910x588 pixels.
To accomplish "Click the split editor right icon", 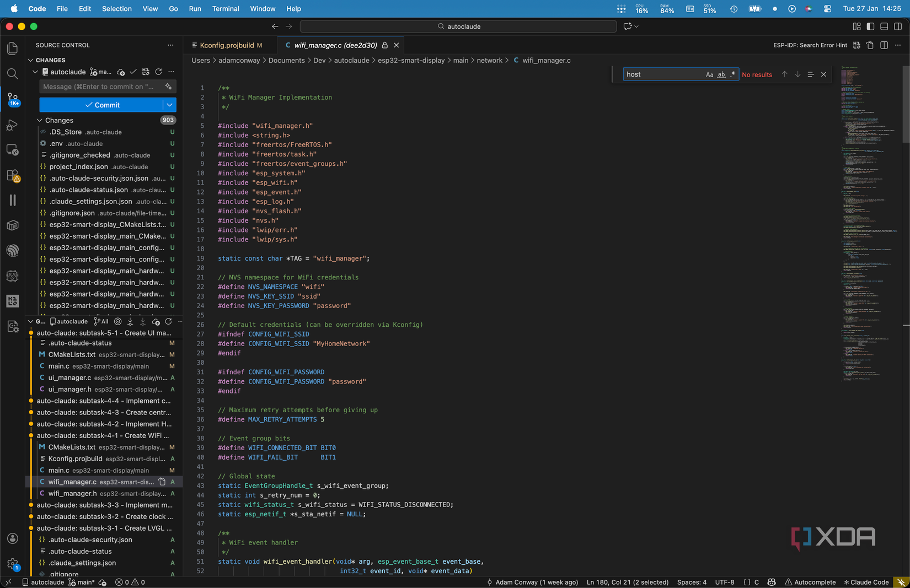I will click(x=884, y=45).
